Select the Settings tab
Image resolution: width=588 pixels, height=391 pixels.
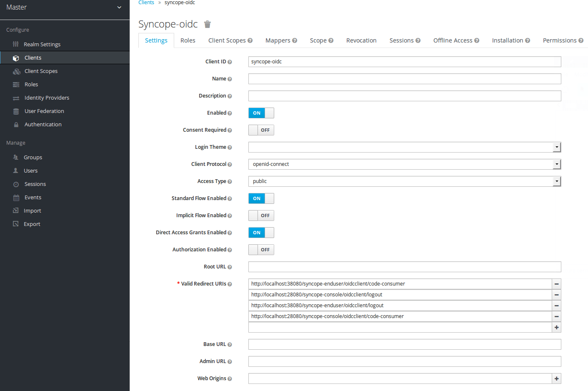156,40
